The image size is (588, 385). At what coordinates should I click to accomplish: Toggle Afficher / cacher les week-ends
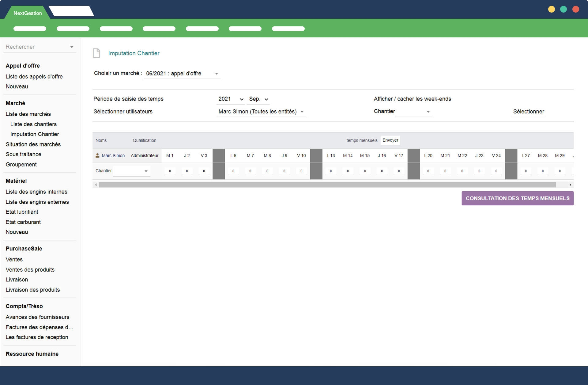(x=412, y=99)
